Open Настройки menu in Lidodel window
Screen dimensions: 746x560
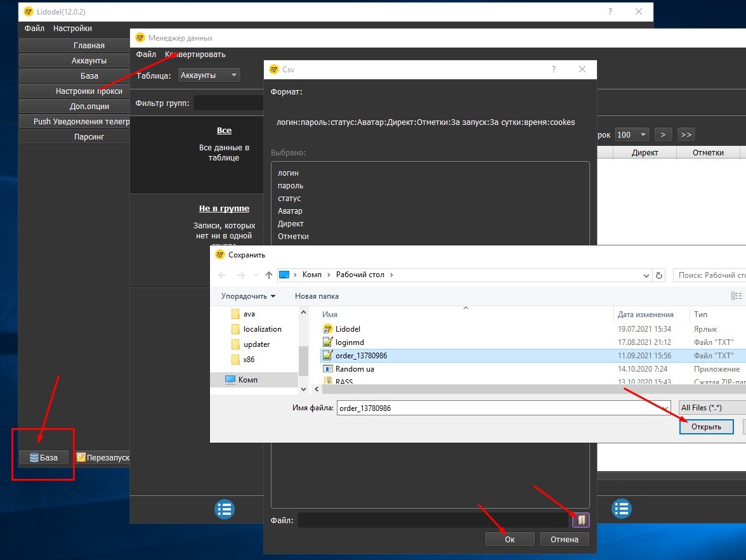tap(72, 29)
